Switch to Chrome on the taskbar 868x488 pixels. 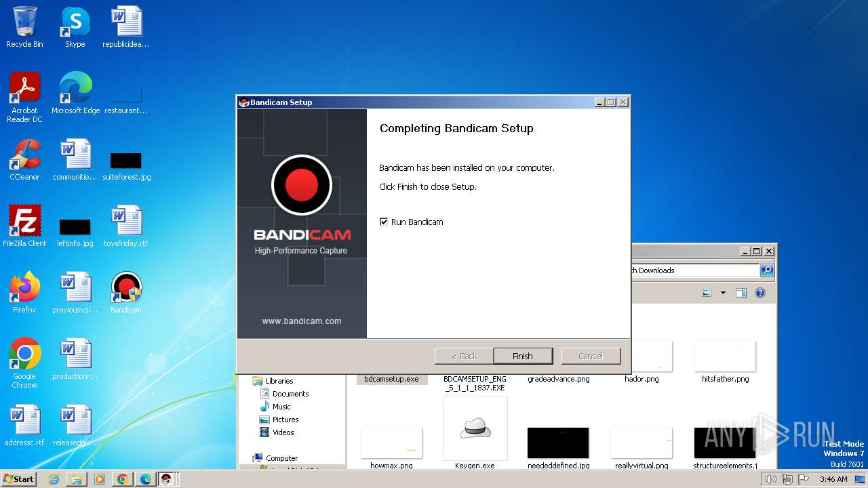coord(123,479)
